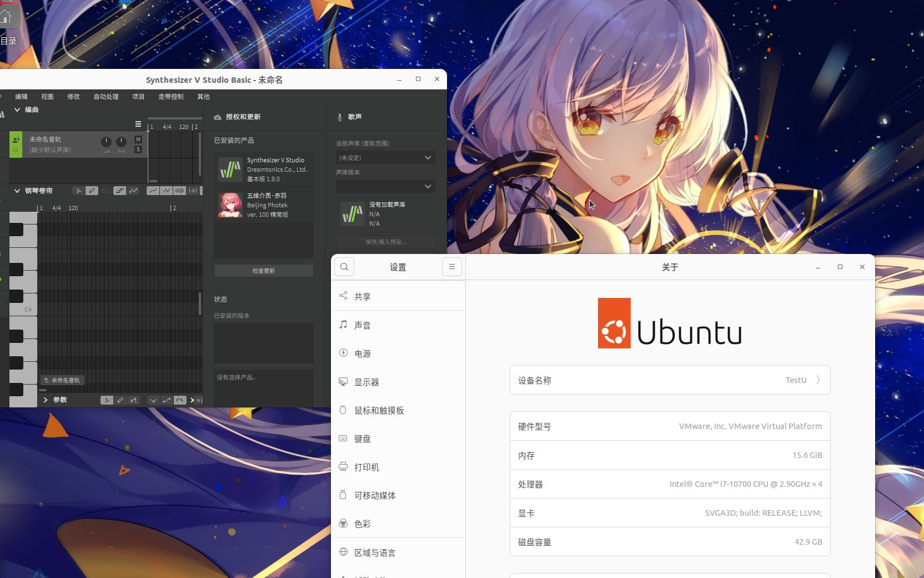Click the microphone icon beside 歌声
The image size is (924, 578).
[x=340, y=117]
